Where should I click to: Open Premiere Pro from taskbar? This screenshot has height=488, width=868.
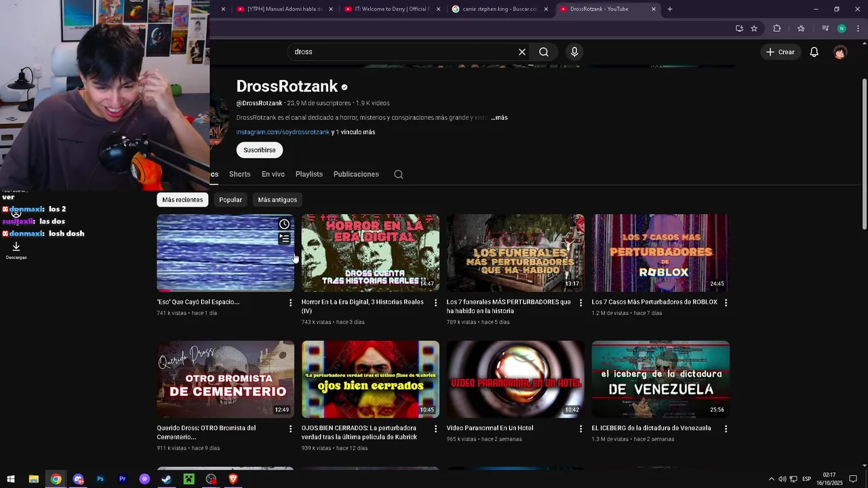(123, 479)
